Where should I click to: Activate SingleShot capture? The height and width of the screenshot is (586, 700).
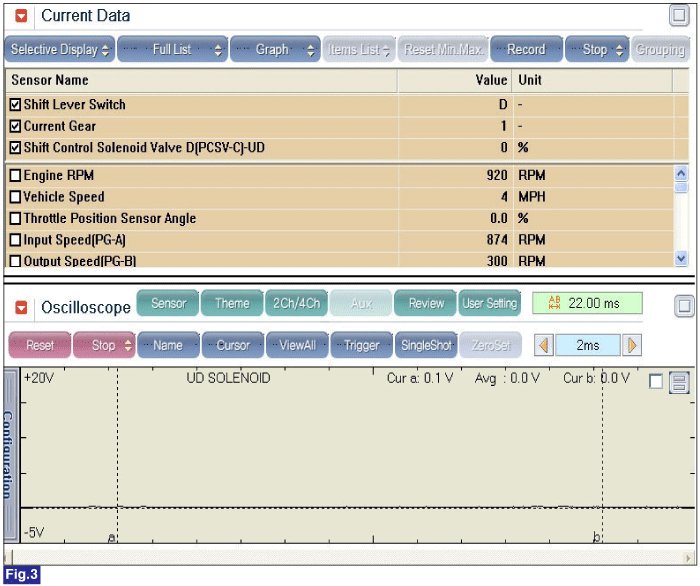(426, 345)
